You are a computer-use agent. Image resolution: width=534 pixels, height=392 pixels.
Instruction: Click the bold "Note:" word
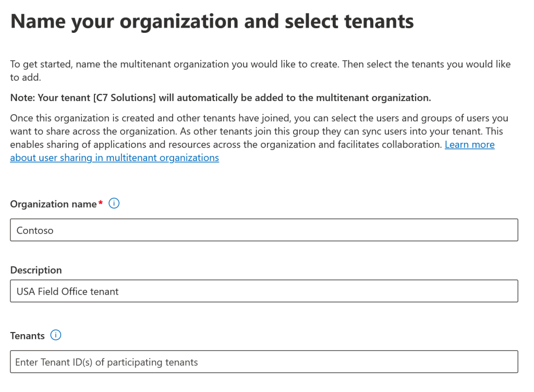tap(22, 98)
